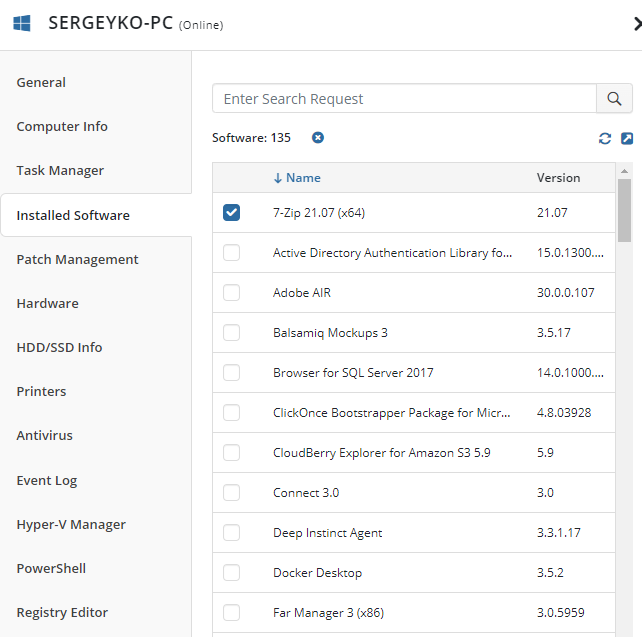Check the Active Directory Authentication Library checkbox
Image resolution: width=642 pixels, height=637 pixels.
231,253
